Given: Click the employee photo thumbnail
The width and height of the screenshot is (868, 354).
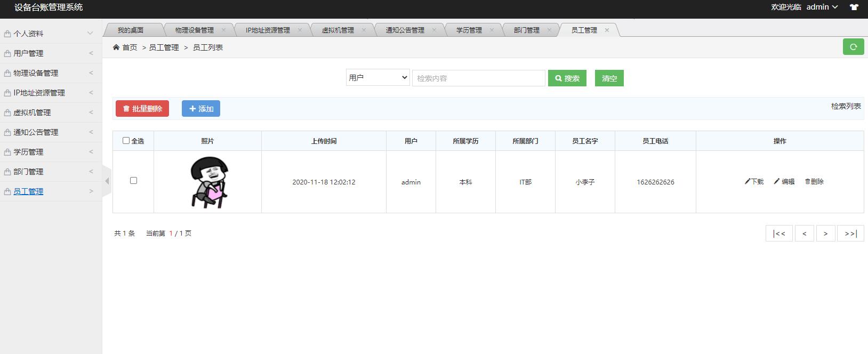Looking at the screenshot, I should click(208, 182).
